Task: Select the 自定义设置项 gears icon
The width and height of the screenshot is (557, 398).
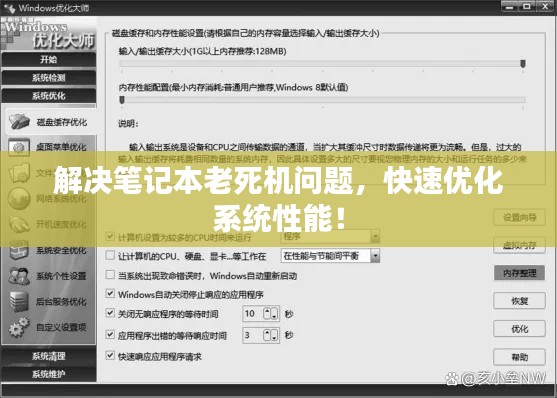Action: [19, 327]
